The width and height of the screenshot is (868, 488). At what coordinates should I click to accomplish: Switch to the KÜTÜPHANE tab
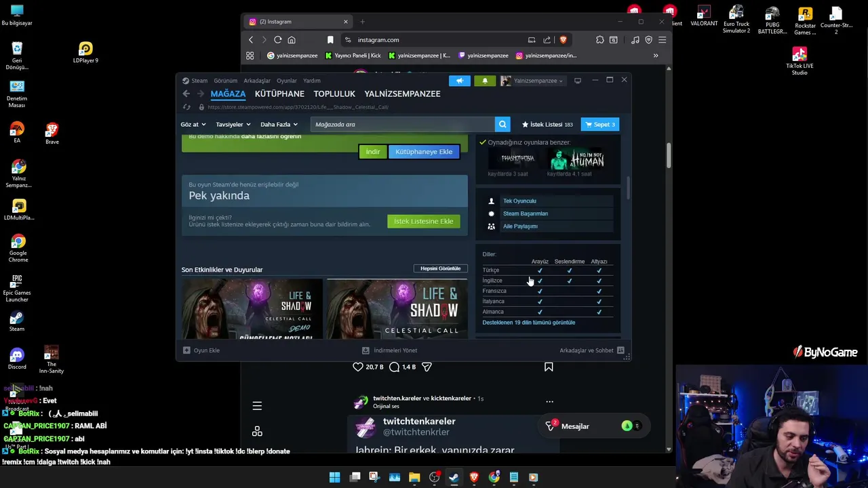point(279,94)
